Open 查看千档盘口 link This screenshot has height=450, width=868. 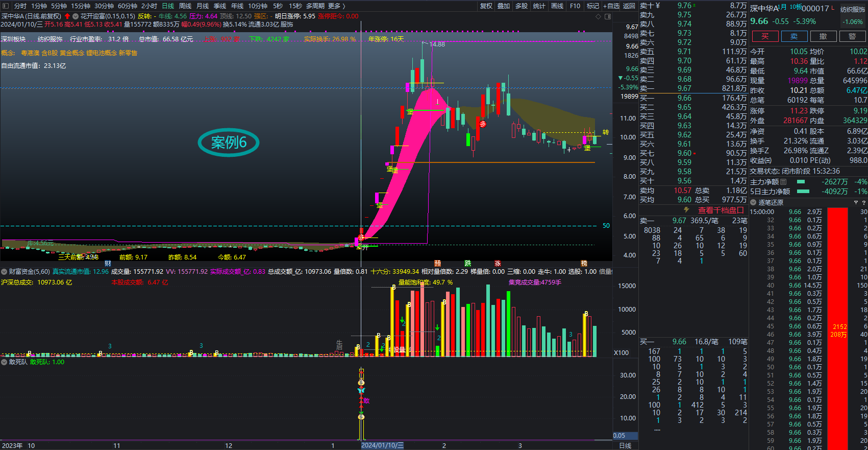(721, 210)
